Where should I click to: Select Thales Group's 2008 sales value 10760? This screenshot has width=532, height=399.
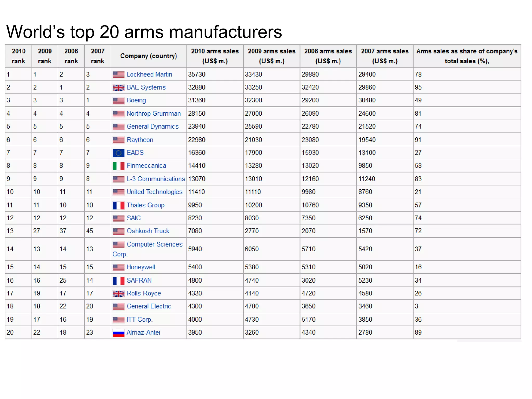pos(310,205)
